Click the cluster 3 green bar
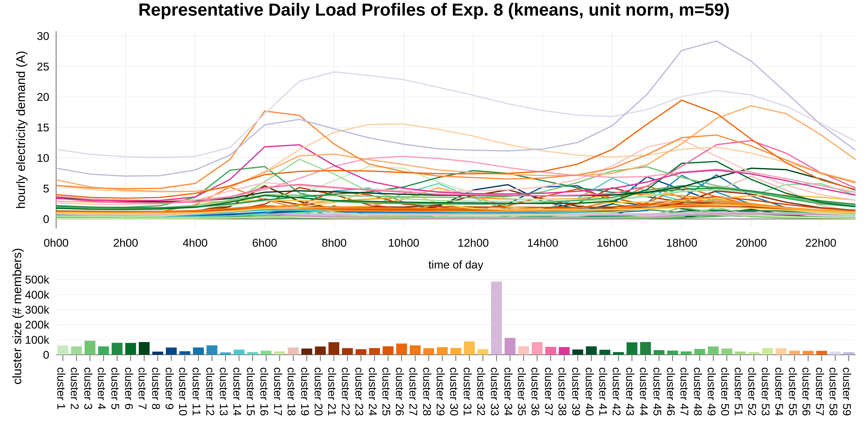 coord(90,347)
